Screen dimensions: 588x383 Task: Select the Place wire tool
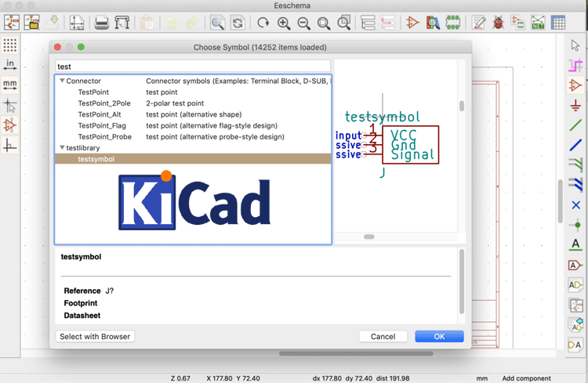click(x=575, y=125)
